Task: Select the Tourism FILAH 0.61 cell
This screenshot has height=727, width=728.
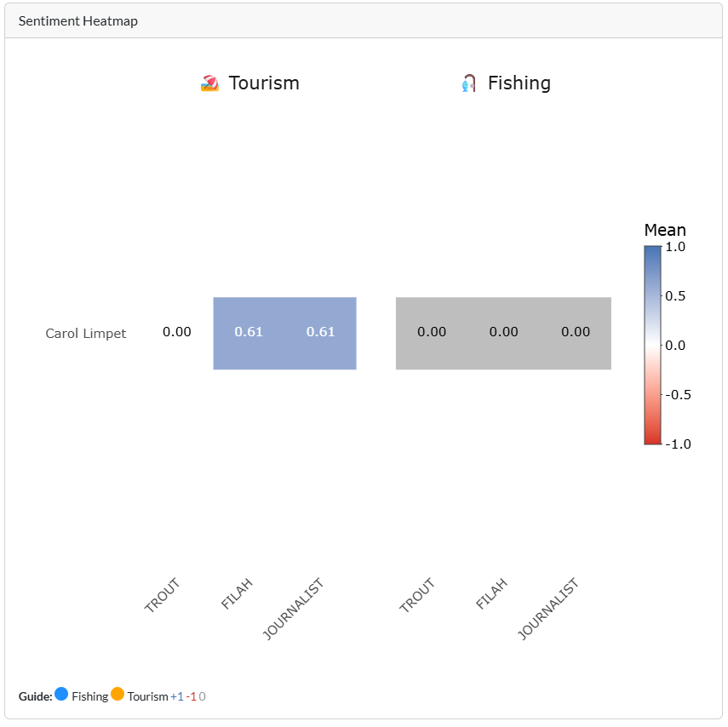Action: tap(249, 333)
